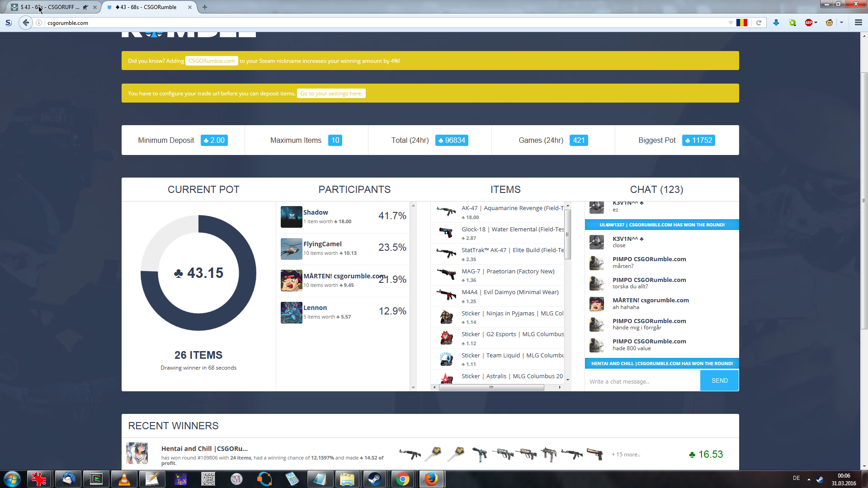Follow the 'Go to your settings here' link

point(331,94)
